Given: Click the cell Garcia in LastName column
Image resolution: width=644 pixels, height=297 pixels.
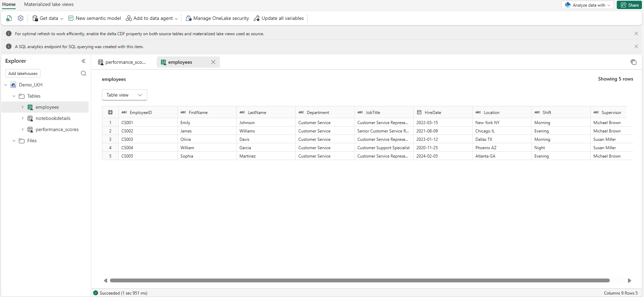Looking at the screenshot, I should click(x=266, y=147).
